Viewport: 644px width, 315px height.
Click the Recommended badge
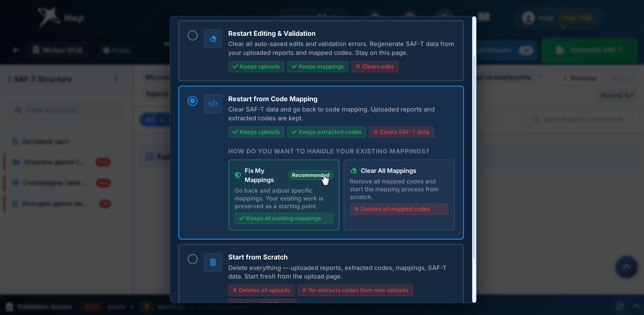click(x=311, y=175)
